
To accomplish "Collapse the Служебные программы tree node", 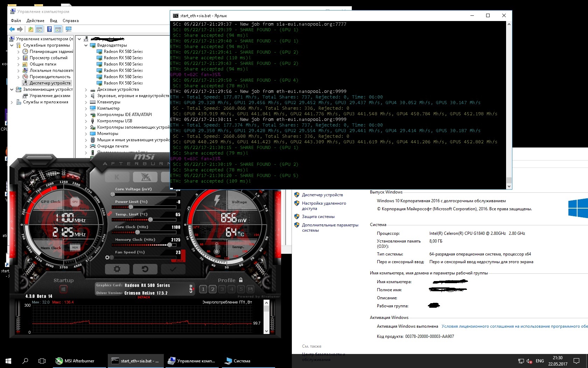I will [x=12, y=45].
